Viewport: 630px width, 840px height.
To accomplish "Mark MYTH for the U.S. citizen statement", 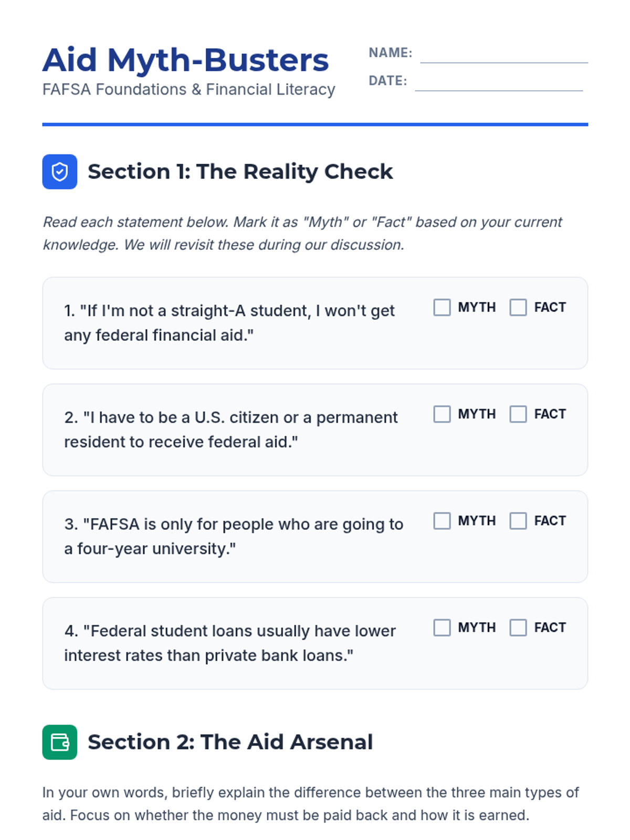I will point(442,414).
